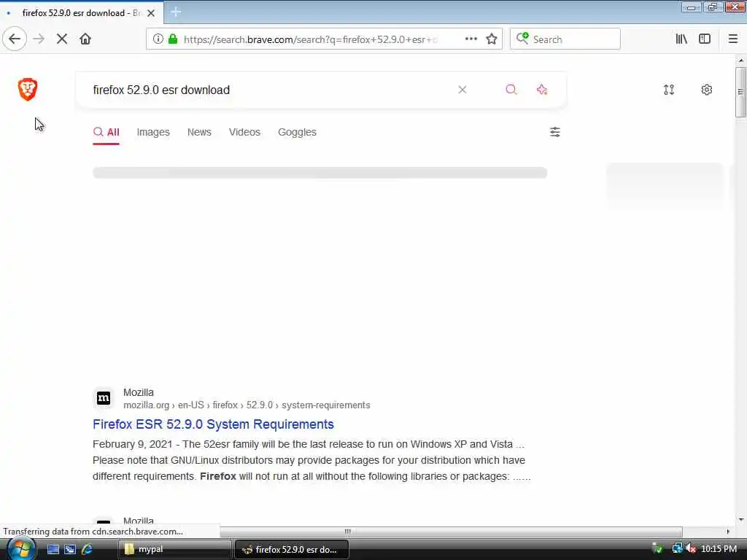Click the Mozilla favicon in first result
The width and height of the screenshot is (747, 560).
point(104,398)
